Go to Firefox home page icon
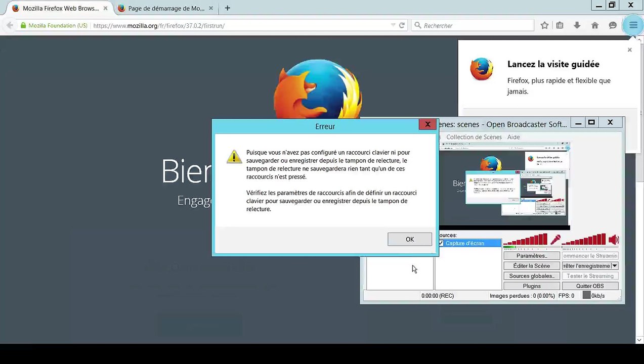The image size is (644, 364). point(595,25)
